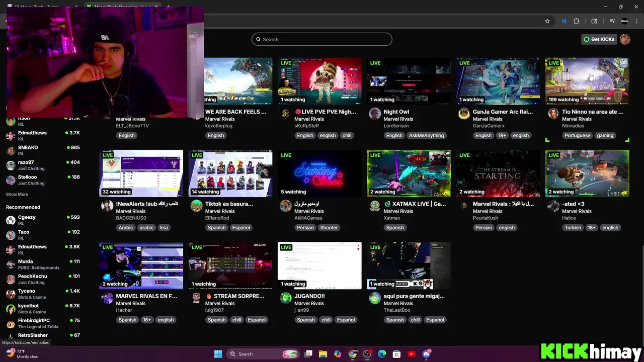644x362 pixels.
Task: Open File Explorer from taskbar
Action: click(x=323, y=354)
